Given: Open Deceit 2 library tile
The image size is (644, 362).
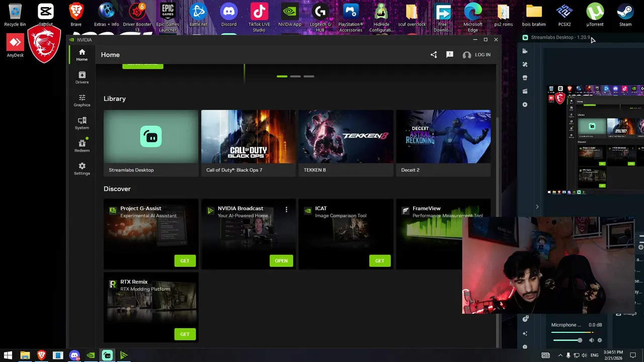Looking at the screenshot, I should (x=443, y=143).
